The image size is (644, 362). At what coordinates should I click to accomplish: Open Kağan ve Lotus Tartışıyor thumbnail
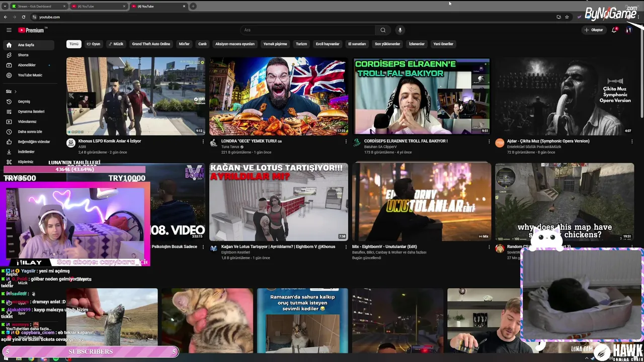[279, 202]
